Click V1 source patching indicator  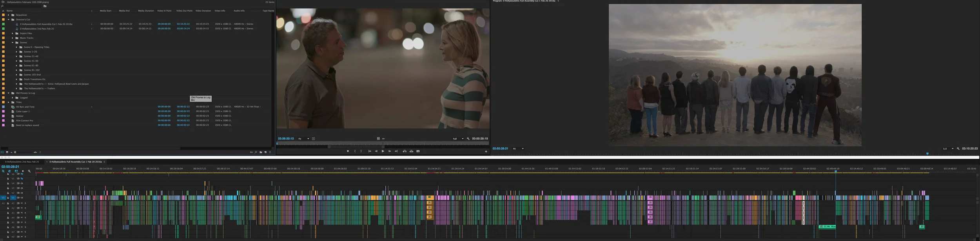(x=3, y=198)
